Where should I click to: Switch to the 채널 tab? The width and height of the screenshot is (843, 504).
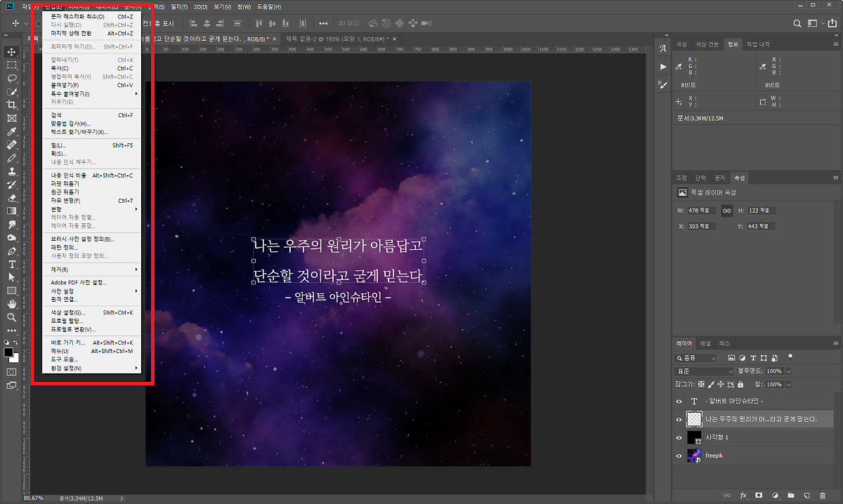705,343
